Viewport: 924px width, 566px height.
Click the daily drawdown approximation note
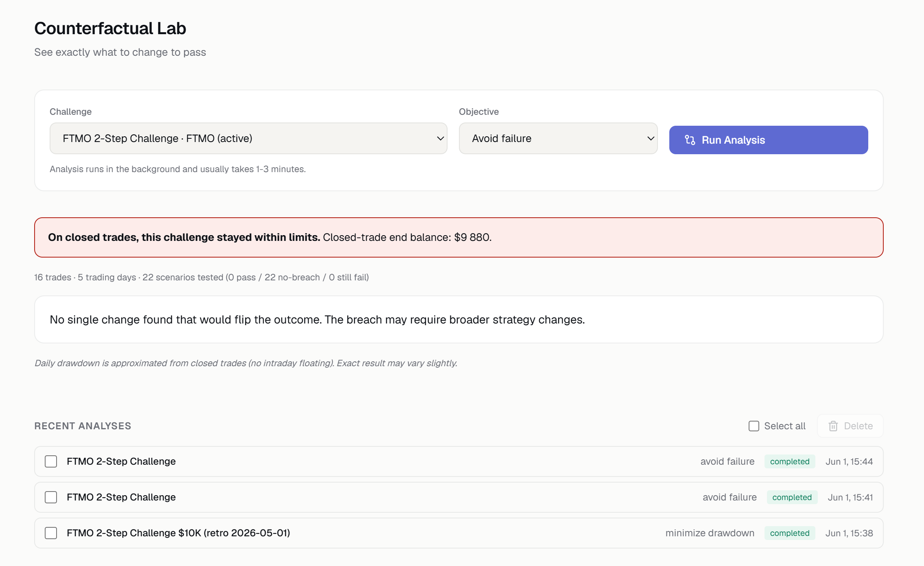point(246,363)
